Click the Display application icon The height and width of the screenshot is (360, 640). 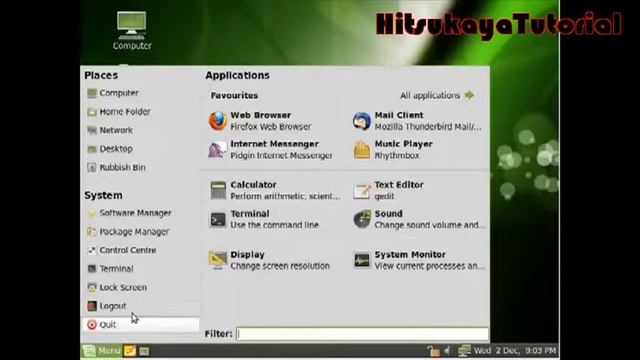coord(218,260)
